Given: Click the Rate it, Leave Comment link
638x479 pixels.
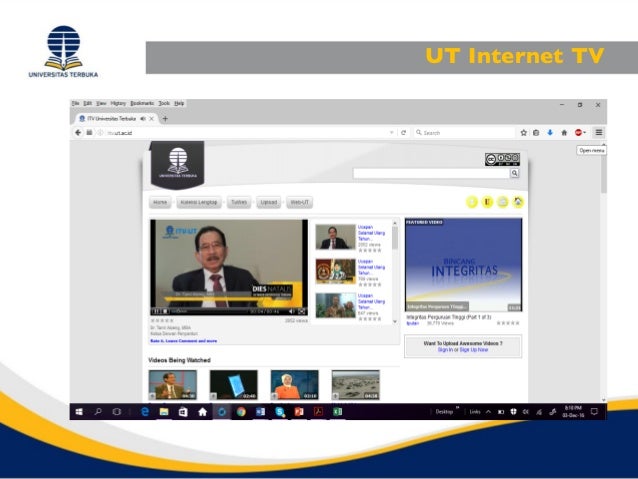Looking at the screenshot, I should click(x=184, y=341).
